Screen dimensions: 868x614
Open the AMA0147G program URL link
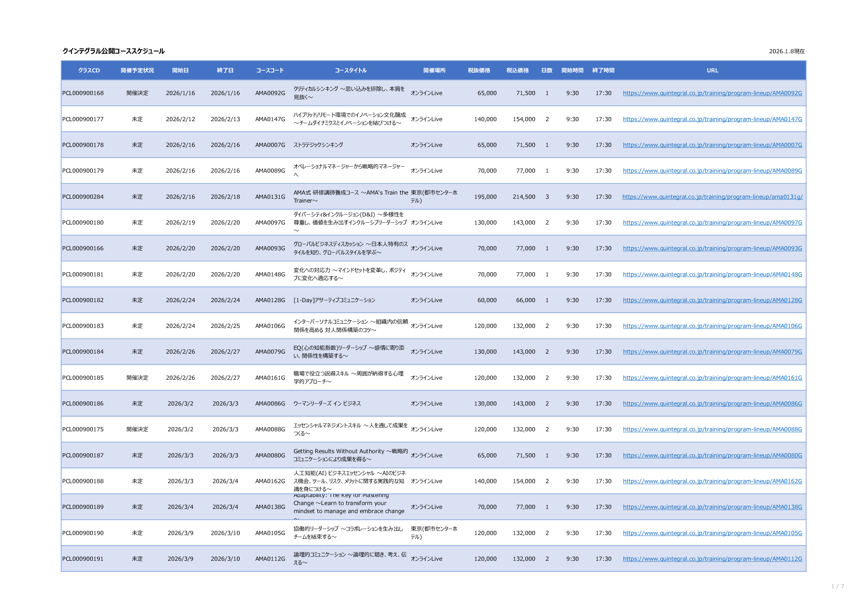[x=712, y=119]
